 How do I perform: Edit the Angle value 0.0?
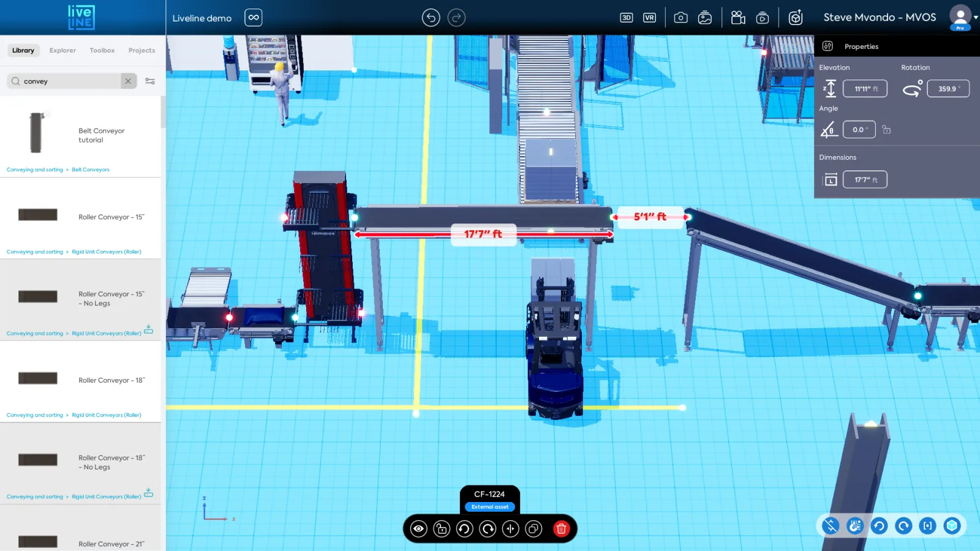859,130
